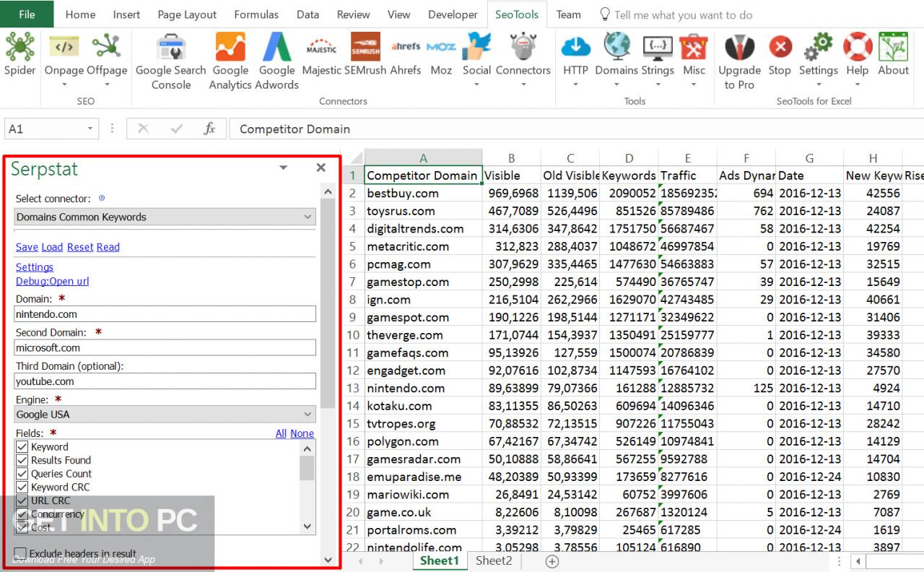Toggle the Keyword CRC checkbox
This screenshot has width=924, height=572.
pyautogui.click(x=22, y=487)
